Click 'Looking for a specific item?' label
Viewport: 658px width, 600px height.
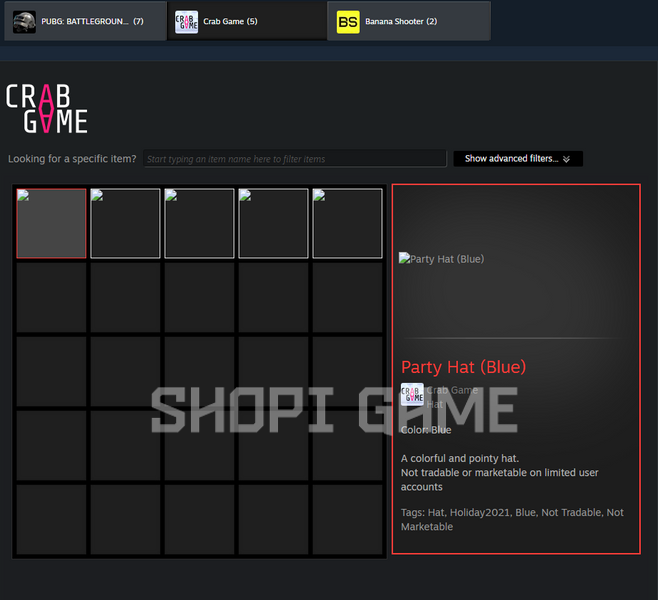click(72, 159)
